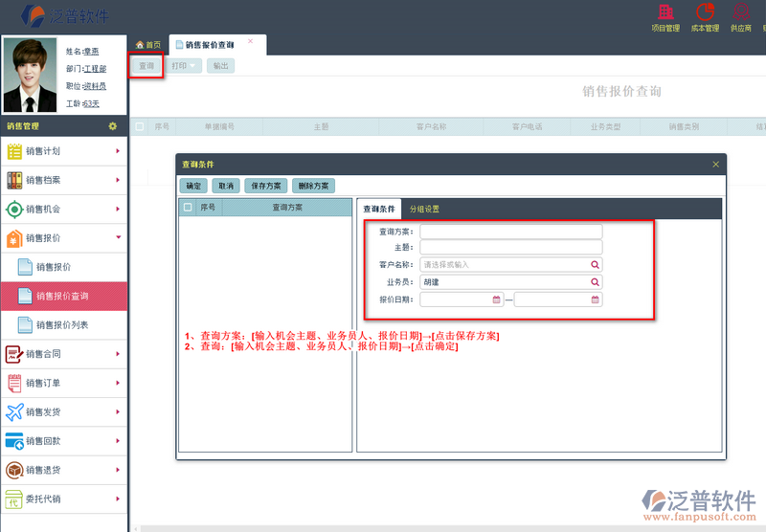Expand the 销售机会 menu arrow
The image size is (766, 532).
click(x=118, y=209)
